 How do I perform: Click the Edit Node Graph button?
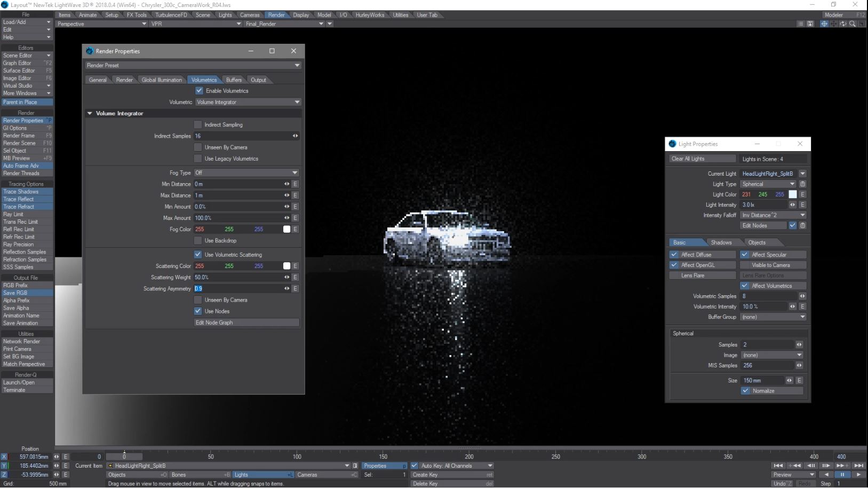[x=246, y=322]
